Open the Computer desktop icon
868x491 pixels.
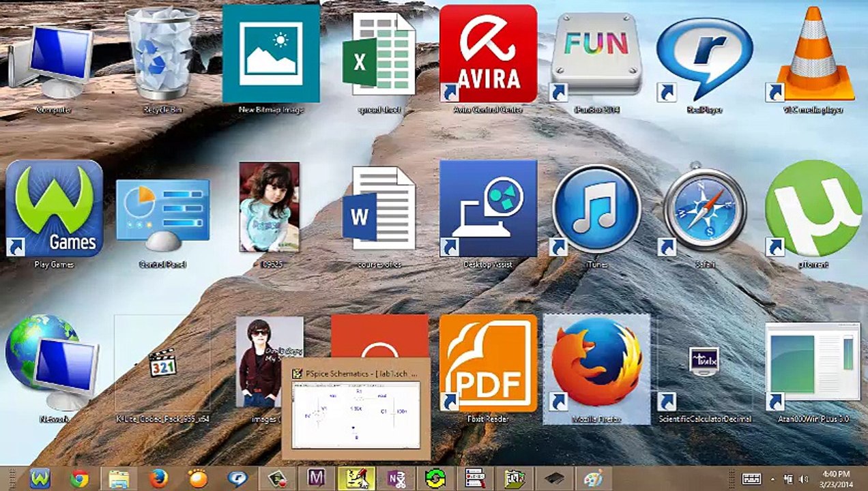(53, 61)
